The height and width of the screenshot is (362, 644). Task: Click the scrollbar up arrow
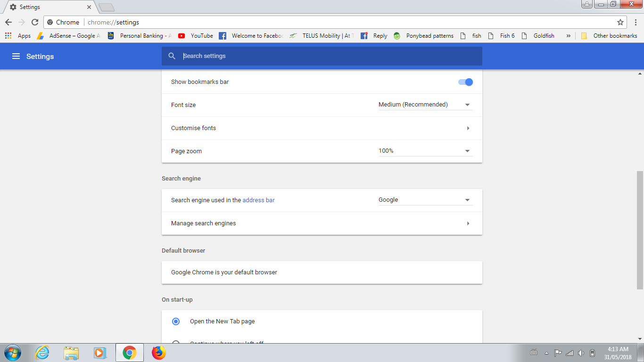pos(640,74)
